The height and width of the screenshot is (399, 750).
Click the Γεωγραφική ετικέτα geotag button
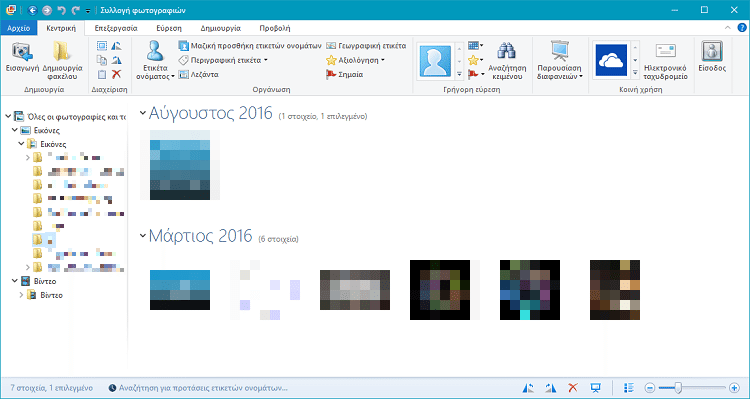click(366, 46)
